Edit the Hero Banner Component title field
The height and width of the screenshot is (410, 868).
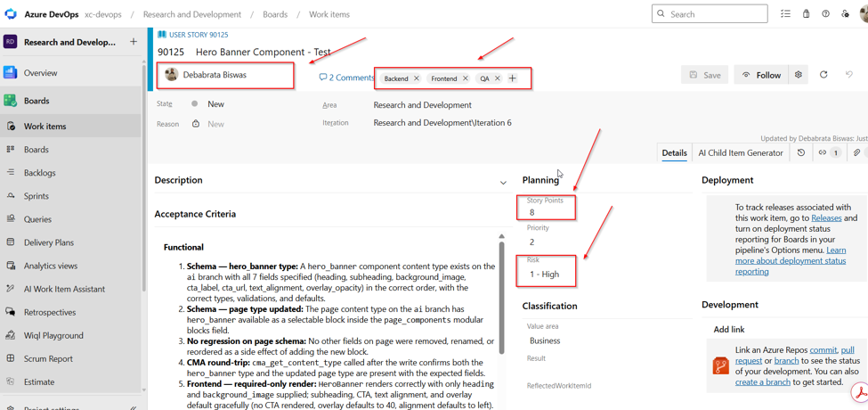click(263, 52)
